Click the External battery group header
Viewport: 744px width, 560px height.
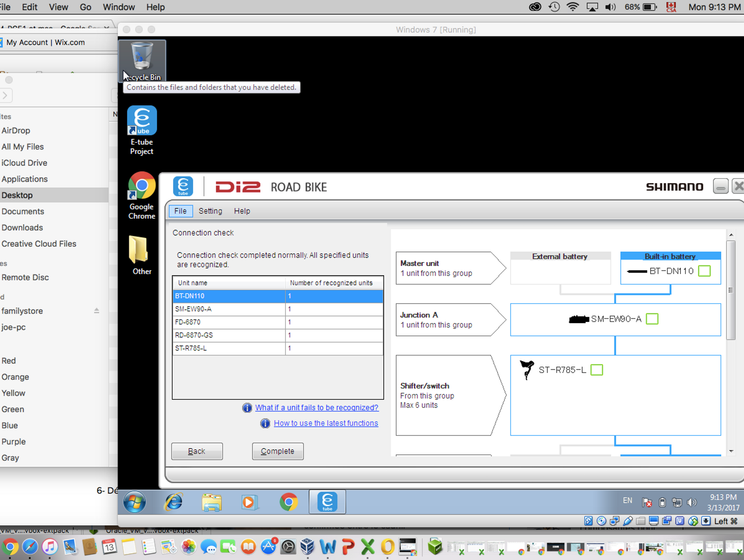click(x=560, y=256)
